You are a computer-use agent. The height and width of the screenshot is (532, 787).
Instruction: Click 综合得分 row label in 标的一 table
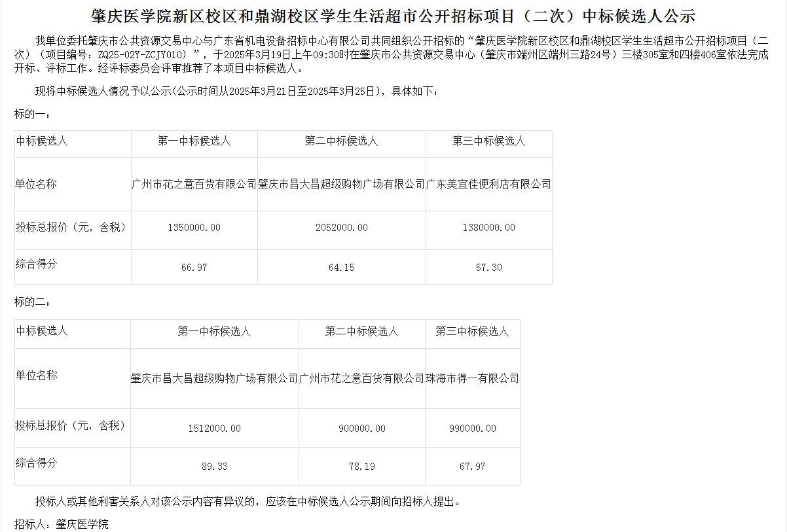[x=37, y=264]
